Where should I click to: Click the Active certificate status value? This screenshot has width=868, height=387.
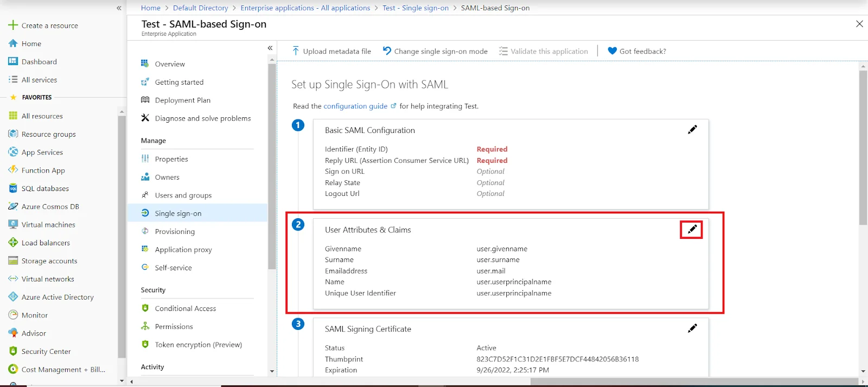click(487, 348)
